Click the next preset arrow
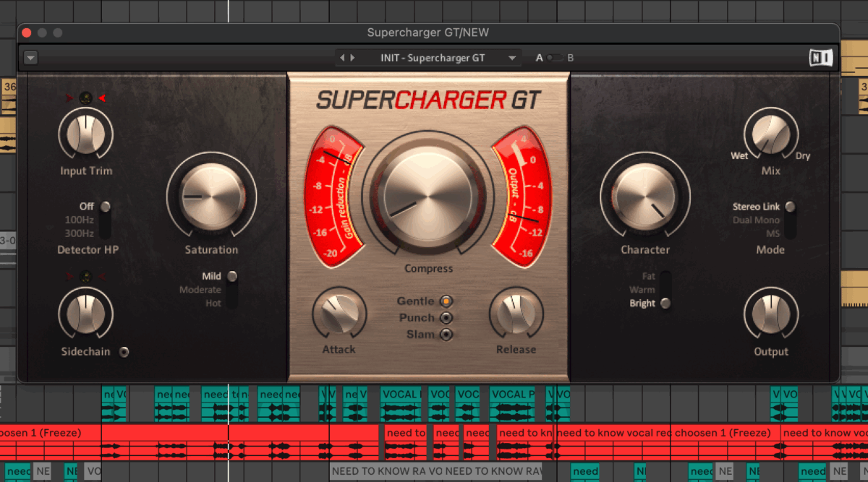 [351, 57]
